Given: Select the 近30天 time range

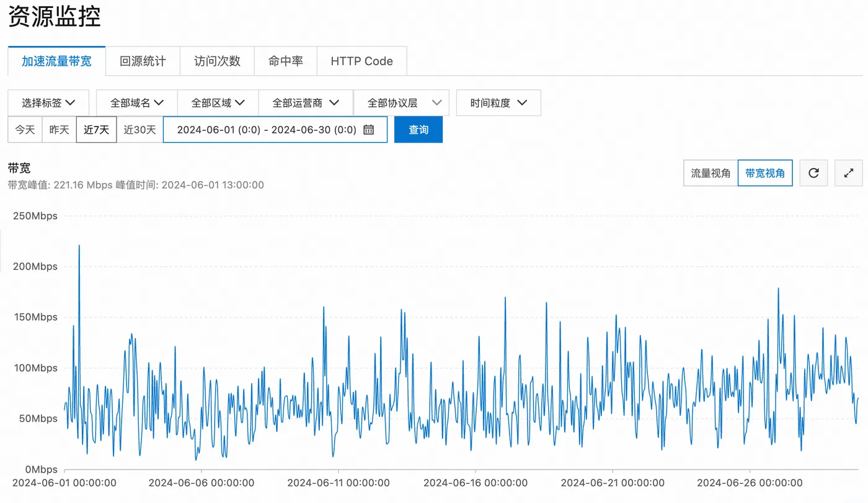Looking at the screenshot, I should 139,130.
